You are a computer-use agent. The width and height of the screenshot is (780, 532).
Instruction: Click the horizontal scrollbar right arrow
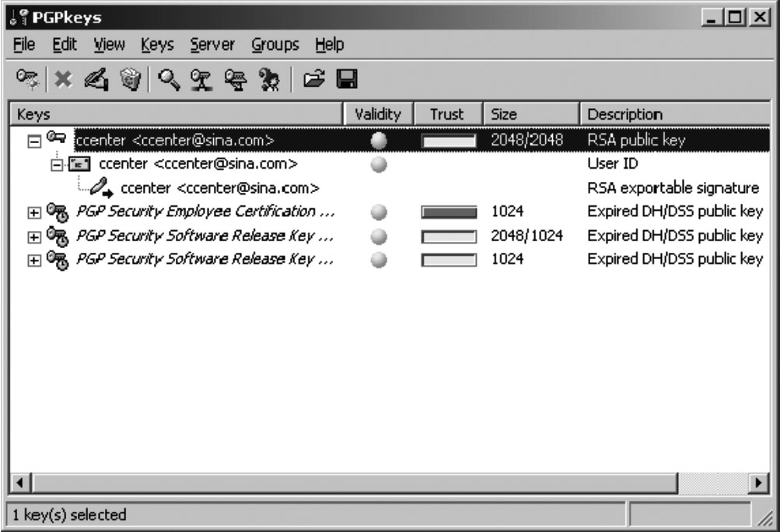point(758,483)
